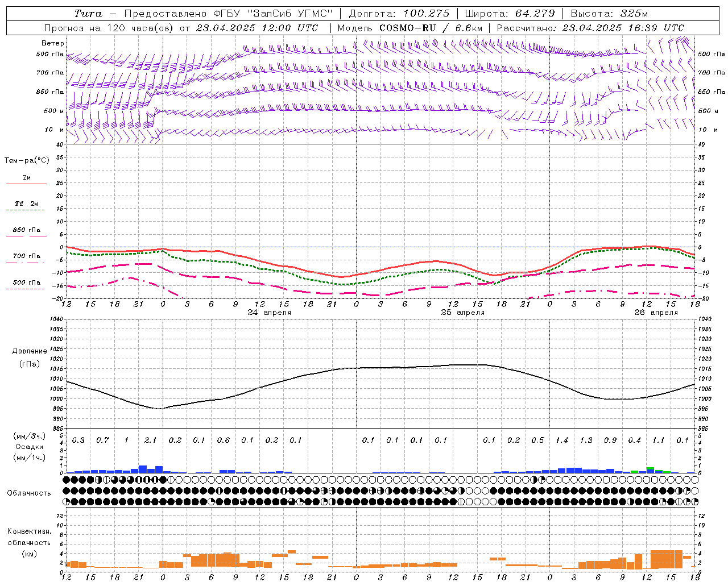Click the 3-hour precipitation value 0.9

coord(610,440)
